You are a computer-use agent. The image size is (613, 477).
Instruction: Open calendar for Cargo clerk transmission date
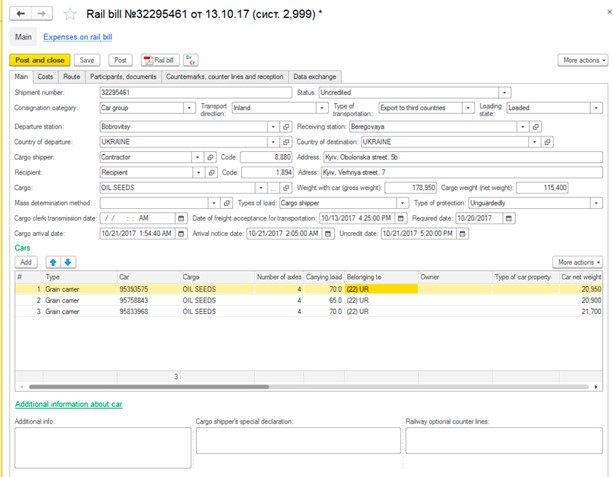click(181, 218)
